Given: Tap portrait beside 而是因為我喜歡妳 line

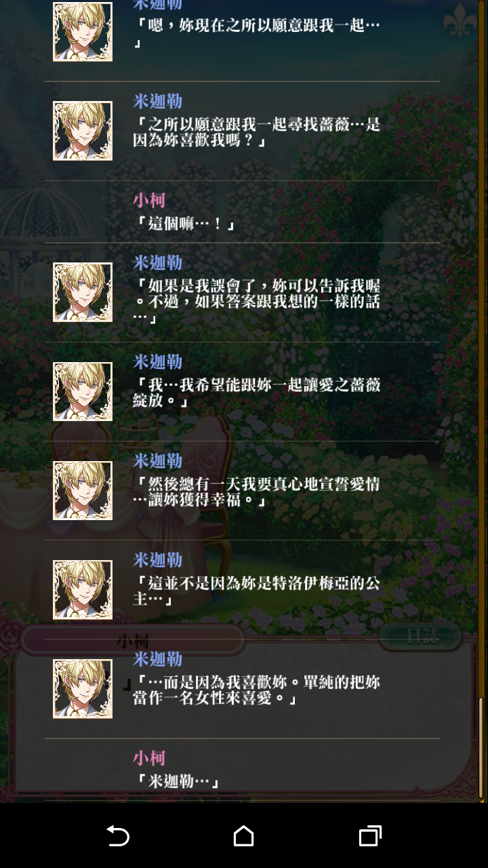Looking at the screenshot, I should point(83,688).
